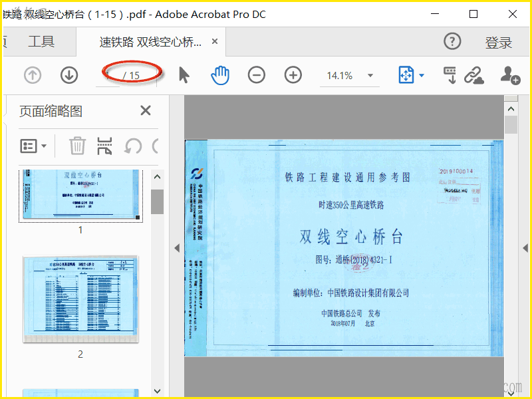The height and width of the screenshot is (399, 532).
Task: Click the document scrollbar handle
Action: pyautogui.click(x=511, y=125)
